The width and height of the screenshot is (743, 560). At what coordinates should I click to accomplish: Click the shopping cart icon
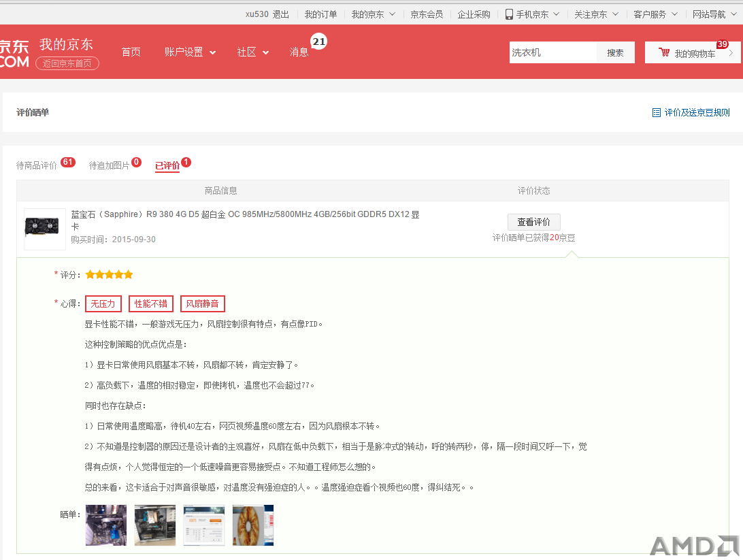pos(664,52)
